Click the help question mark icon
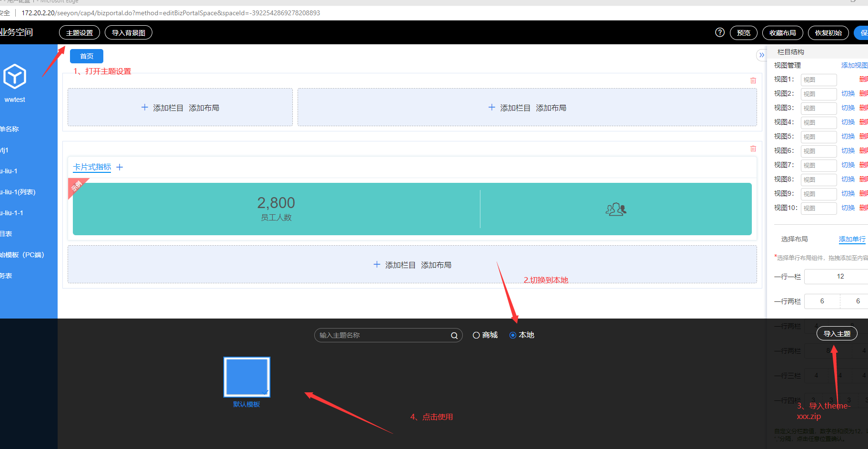868x449 pixels. [719, 32]
